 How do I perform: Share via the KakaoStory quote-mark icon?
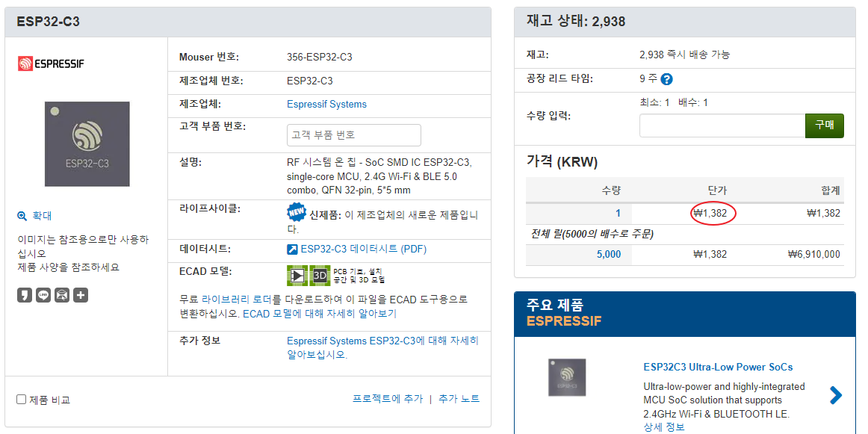tap(25, 295)
